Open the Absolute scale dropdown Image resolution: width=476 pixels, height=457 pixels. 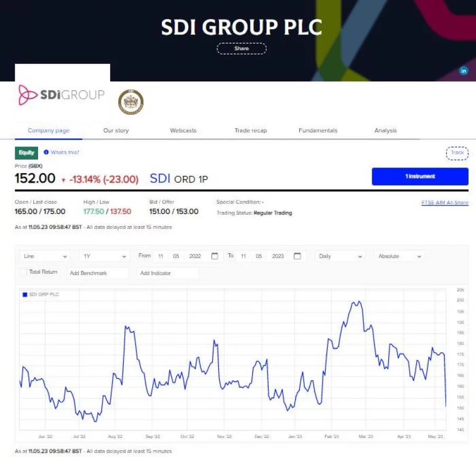point(399,256)
